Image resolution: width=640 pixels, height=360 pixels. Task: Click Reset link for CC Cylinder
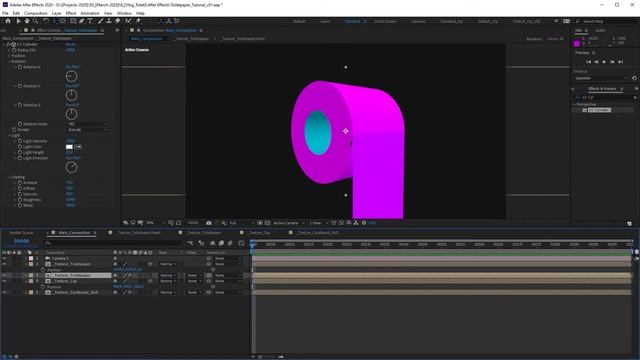point(70,44)
